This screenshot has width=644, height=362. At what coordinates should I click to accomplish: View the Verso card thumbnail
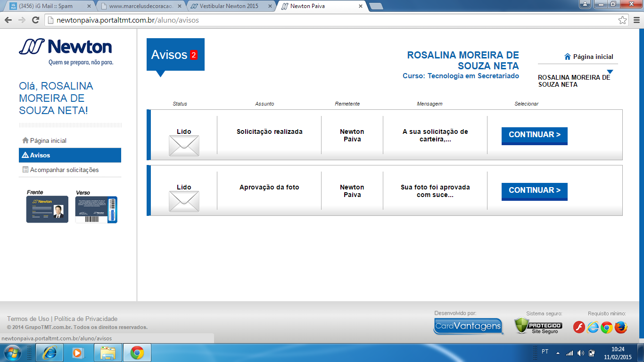click(96, 209)
